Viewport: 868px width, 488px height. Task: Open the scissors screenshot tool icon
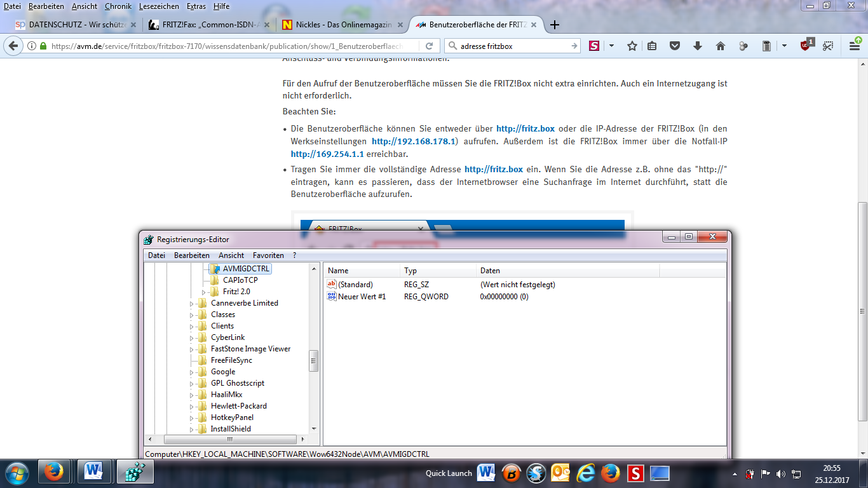pyautogui.click(x=827, y=46)
